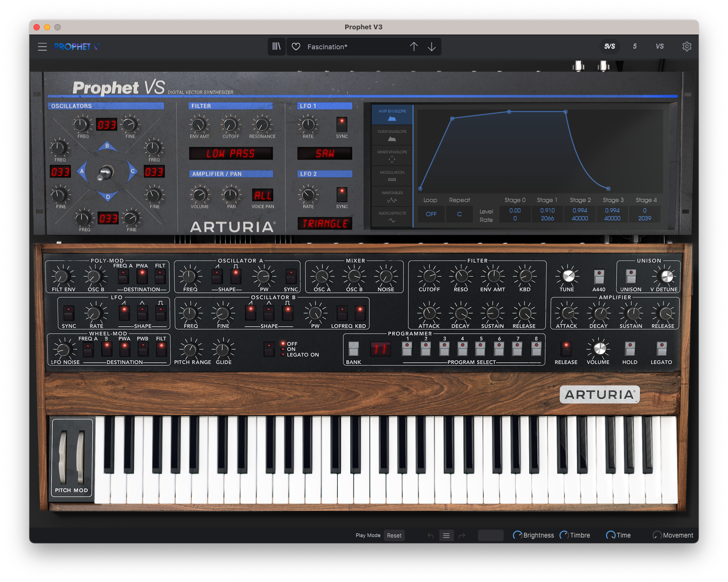
Task: Click the pitch bend wheel
Action: point(63,457)
